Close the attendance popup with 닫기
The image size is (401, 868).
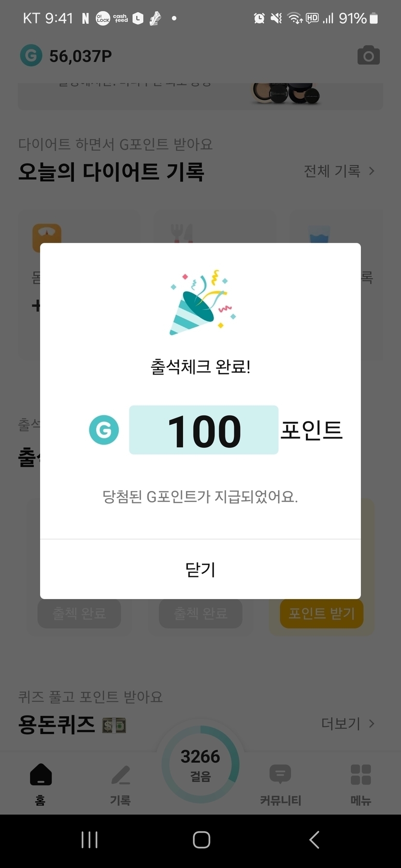[x=200, y=570]
